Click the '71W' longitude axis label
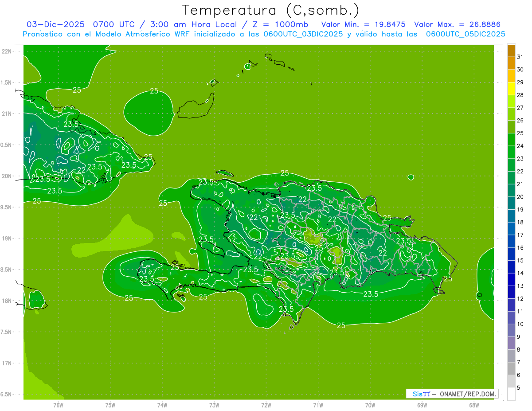Viewport: 532px width, 411px height. point(318,405)
